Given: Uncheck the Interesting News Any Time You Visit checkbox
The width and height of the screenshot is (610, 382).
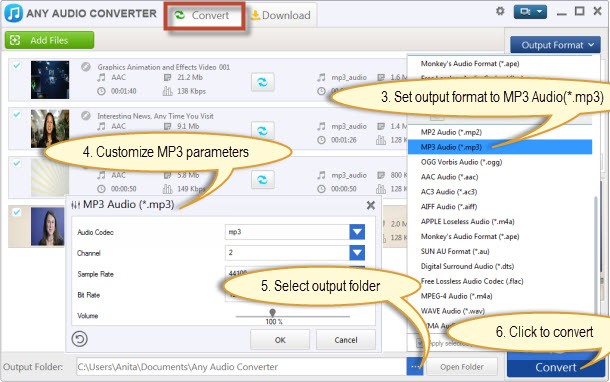Looking at the screenshot, I should (x=17, y=114).
